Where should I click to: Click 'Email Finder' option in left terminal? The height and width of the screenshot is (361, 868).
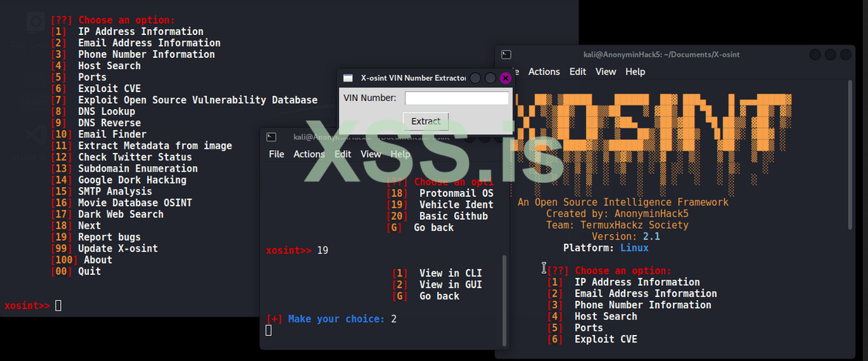tap(112, 134)
